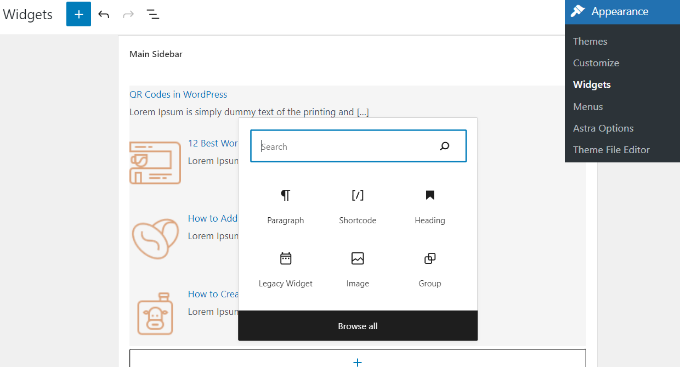
Task: Insert a Paragraph block
Action: tap(285, 206)
